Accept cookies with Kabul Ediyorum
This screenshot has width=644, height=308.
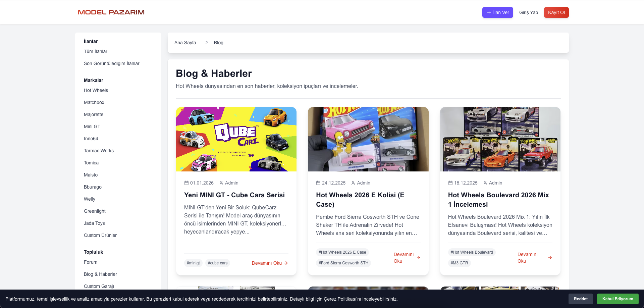(618, 299)
